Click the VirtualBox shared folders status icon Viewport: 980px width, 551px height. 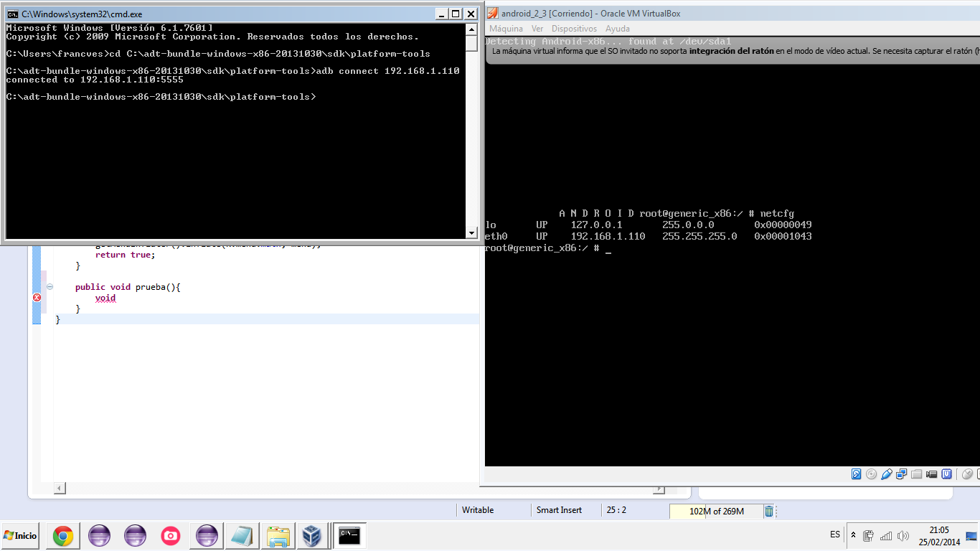pos(917,474)
